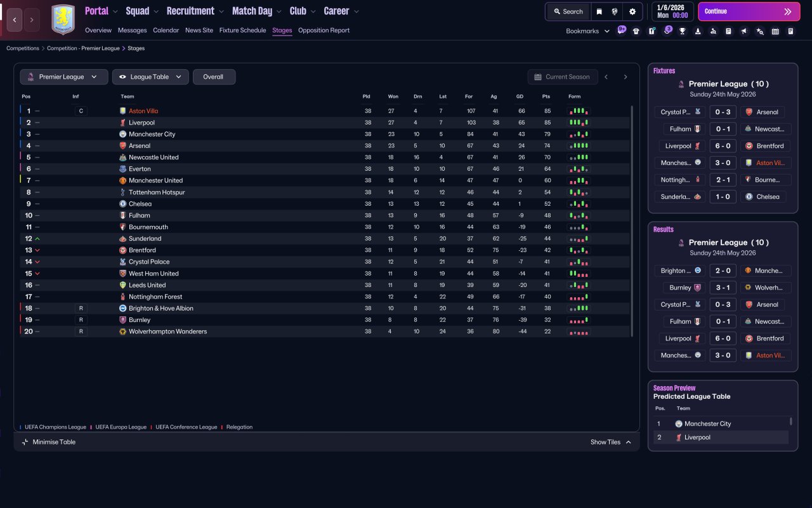Click the R relegation marker on Burnley row
The image size is (812, 508).
pos(81,320)
